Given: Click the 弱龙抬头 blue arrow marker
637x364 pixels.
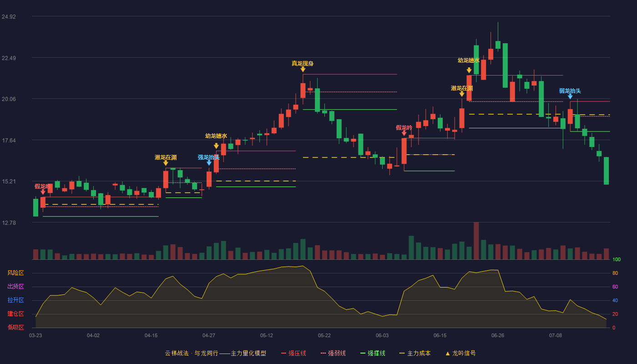Looking at the screenshot, I should pyautogui.click(x=570, y=96).
